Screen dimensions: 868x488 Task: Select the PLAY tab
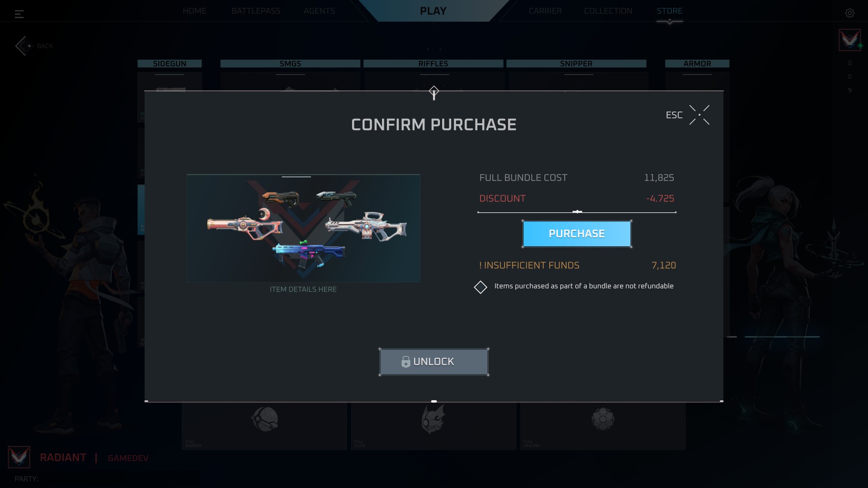433,11
